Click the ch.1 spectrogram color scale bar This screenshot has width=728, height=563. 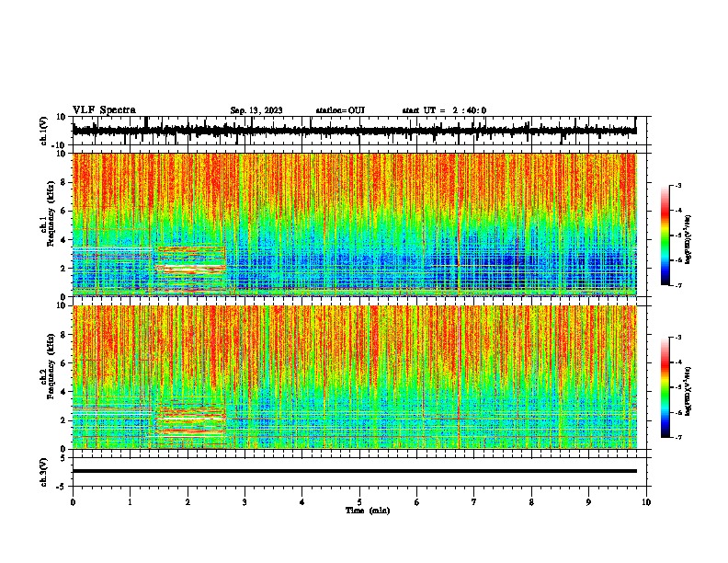coord(665,235)
